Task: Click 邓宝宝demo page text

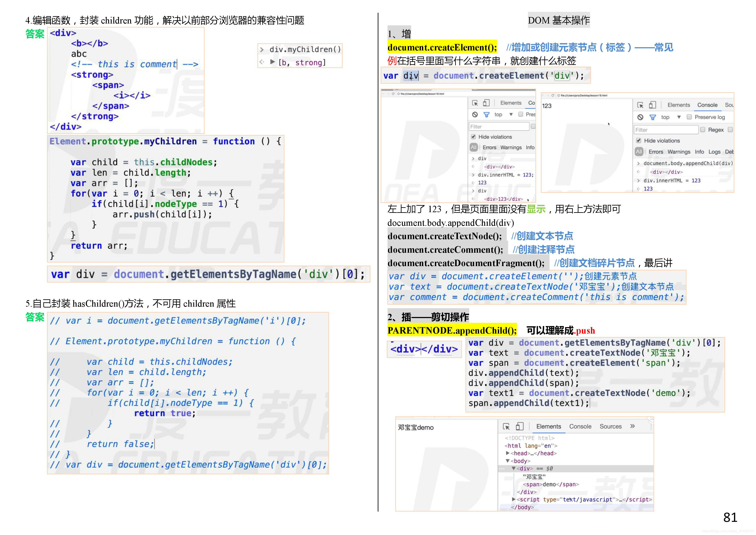Action: click(415, 428)
